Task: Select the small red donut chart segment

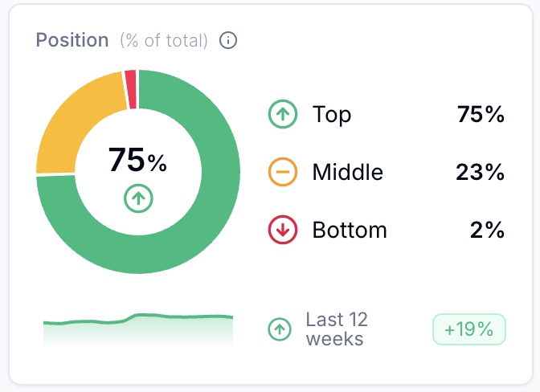Action: (x=131, y=79)
